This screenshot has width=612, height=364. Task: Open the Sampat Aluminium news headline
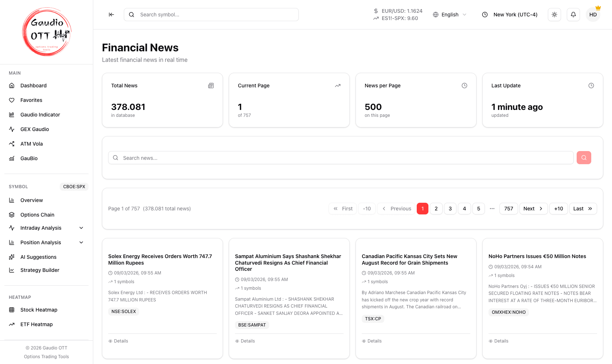[288, 263]
